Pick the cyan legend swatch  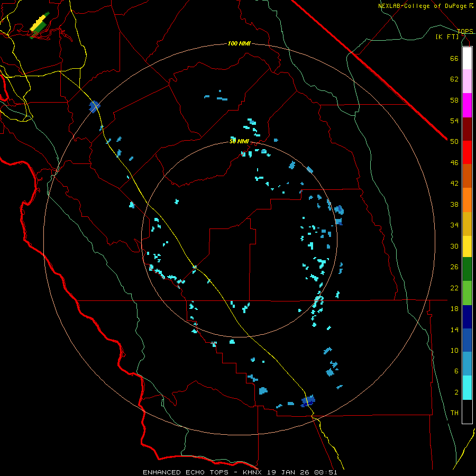tap(467, 388)
